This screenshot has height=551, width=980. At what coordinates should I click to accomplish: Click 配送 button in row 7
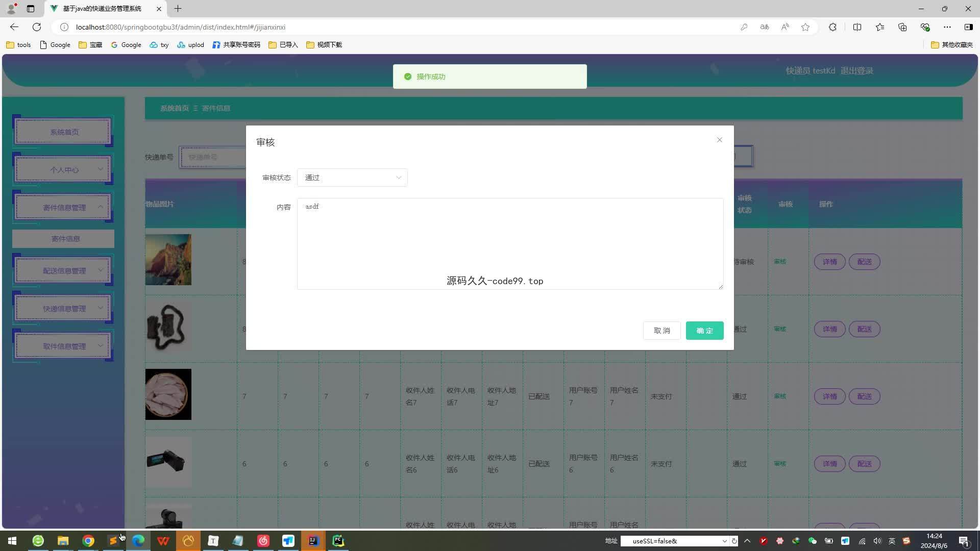[x=864, y=396]
